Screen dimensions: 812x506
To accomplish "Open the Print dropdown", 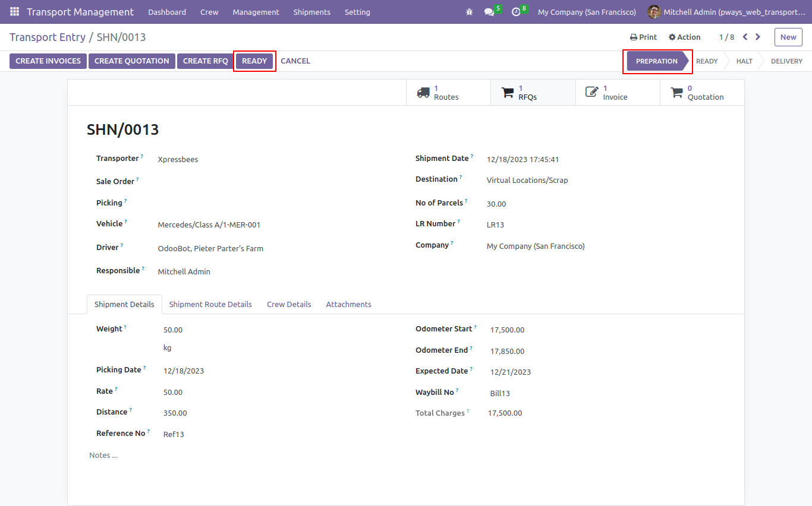I will 643,37.
